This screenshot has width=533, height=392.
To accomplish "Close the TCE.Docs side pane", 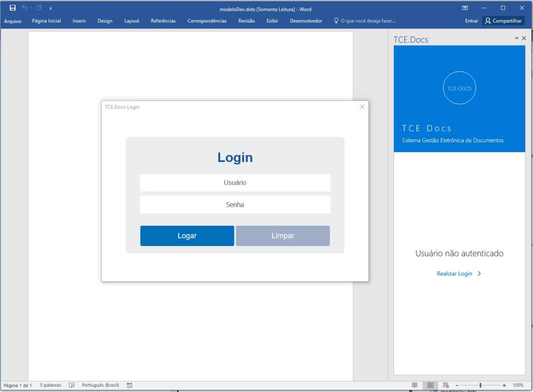I will point(524,39).
